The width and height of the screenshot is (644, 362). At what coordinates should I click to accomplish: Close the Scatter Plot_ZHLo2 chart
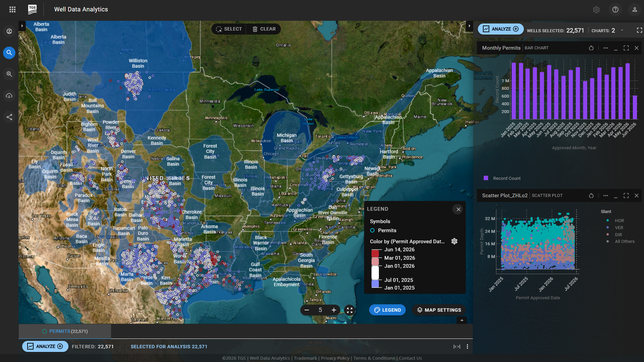pos(636,196)
